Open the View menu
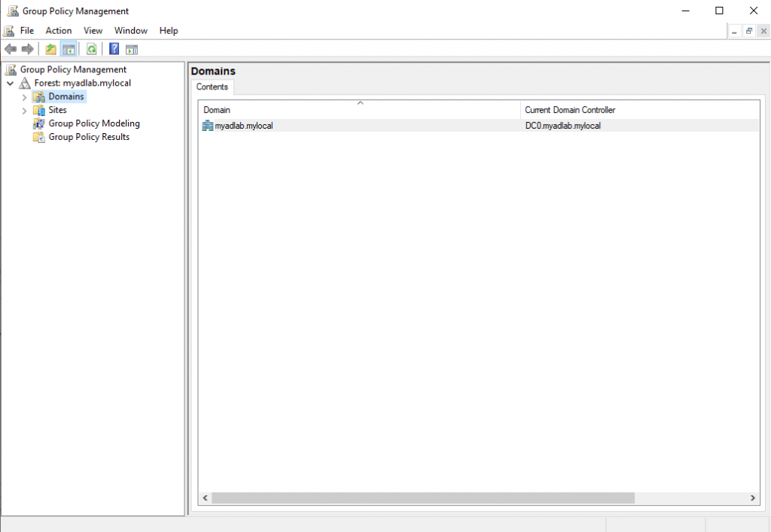771x532 pixels. point(93,30)
